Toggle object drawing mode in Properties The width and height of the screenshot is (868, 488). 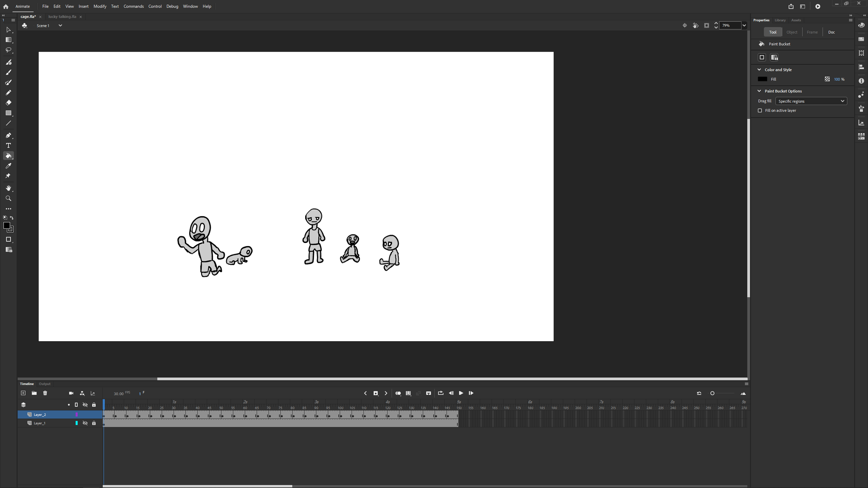pyautogui.click(x=762, y=57)
